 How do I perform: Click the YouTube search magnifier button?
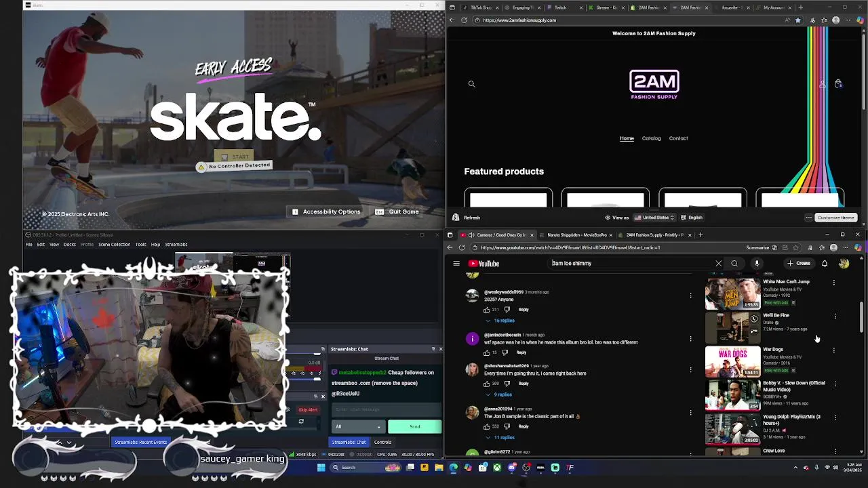[734, 264]
